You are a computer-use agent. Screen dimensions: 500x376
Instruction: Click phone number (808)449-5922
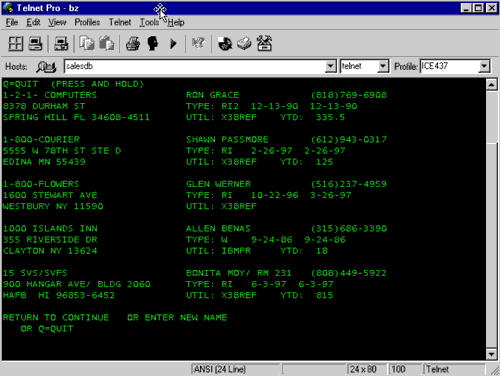point(349,273)
